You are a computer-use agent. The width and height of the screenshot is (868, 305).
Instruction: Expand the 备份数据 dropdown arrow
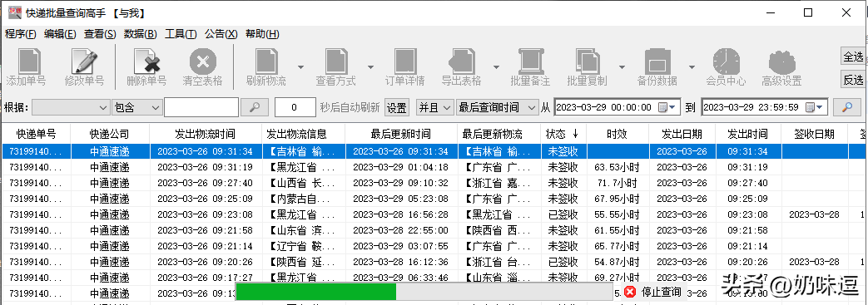692,67
